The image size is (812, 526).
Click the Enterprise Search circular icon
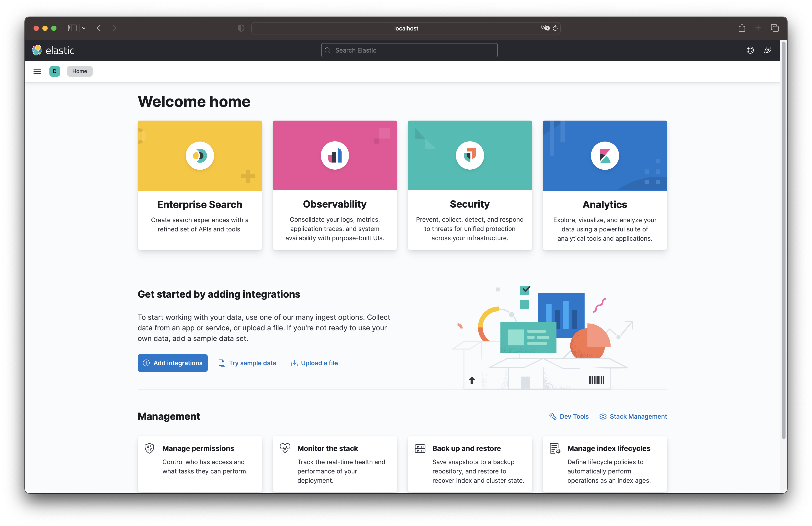point(200,156)
